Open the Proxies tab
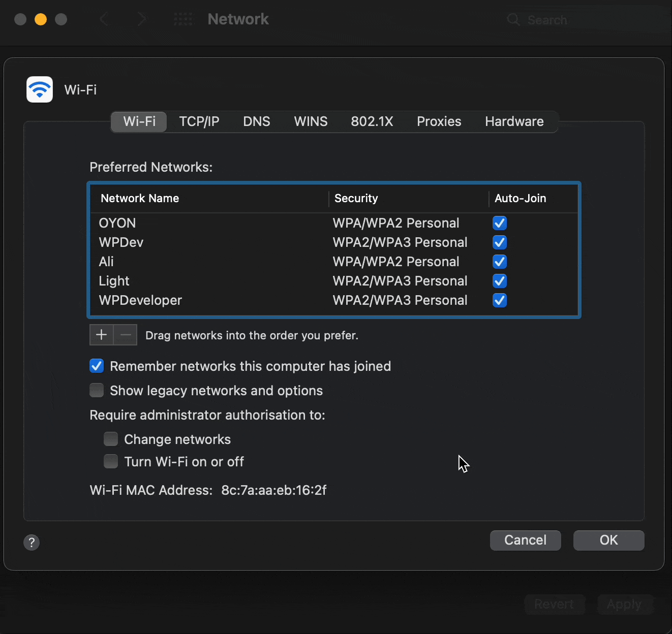 click(438, 121)
